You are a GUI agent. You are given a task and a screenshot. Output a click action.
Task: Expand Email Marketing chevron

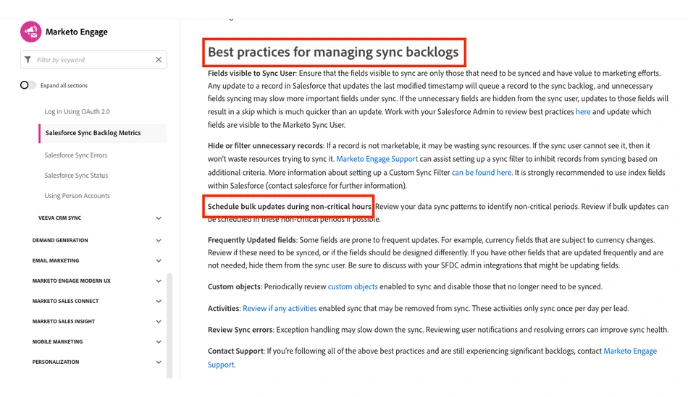[158, 261]
